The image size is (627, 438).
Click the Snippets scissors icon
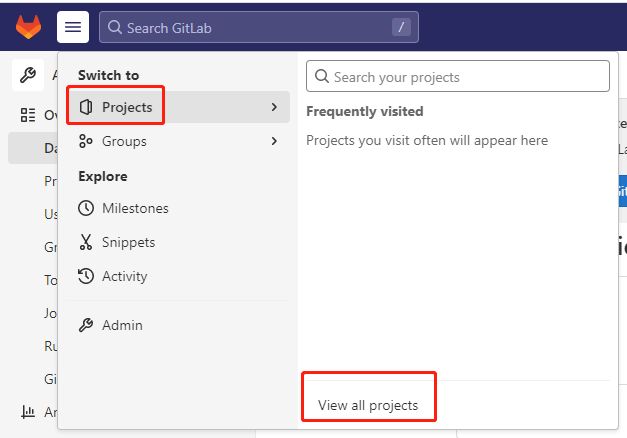click(86, 242)
